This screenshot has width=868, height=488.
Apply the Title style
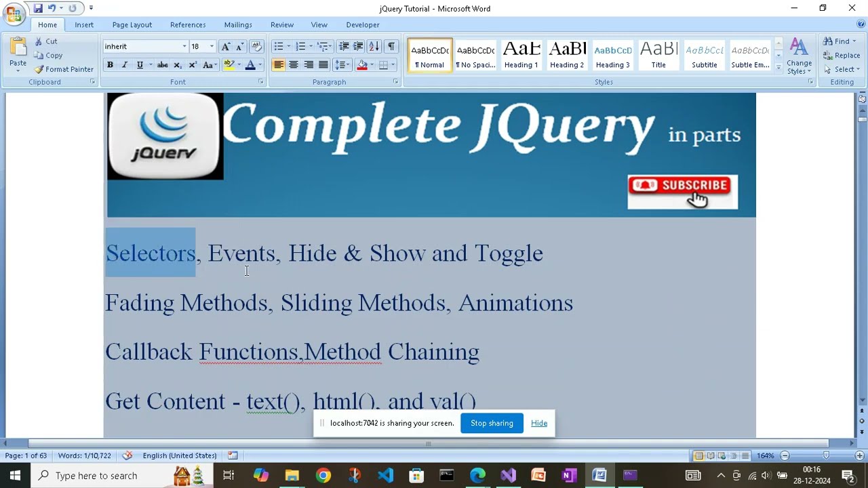click(x=658, y=55)
